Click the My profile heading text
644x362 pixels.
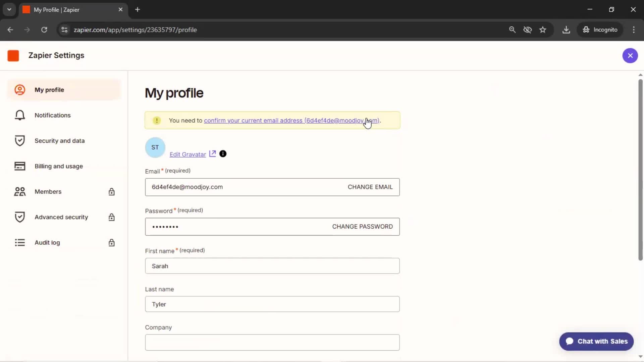[x=174, y=93]
